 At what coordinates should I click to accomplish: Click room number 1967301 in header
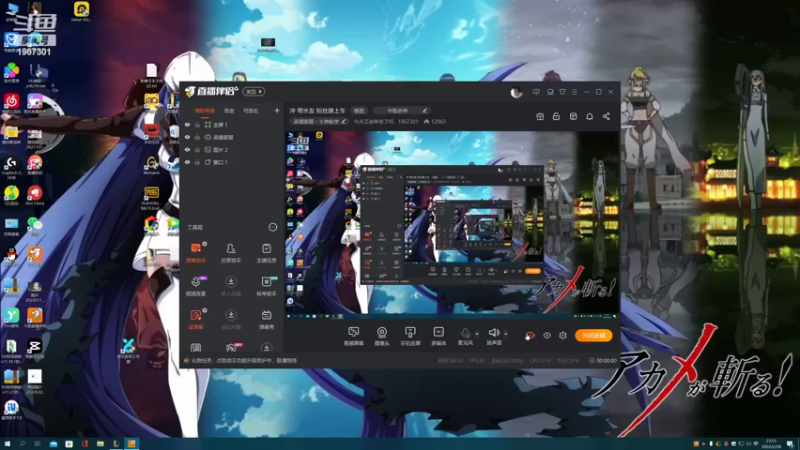pos(408,121)
